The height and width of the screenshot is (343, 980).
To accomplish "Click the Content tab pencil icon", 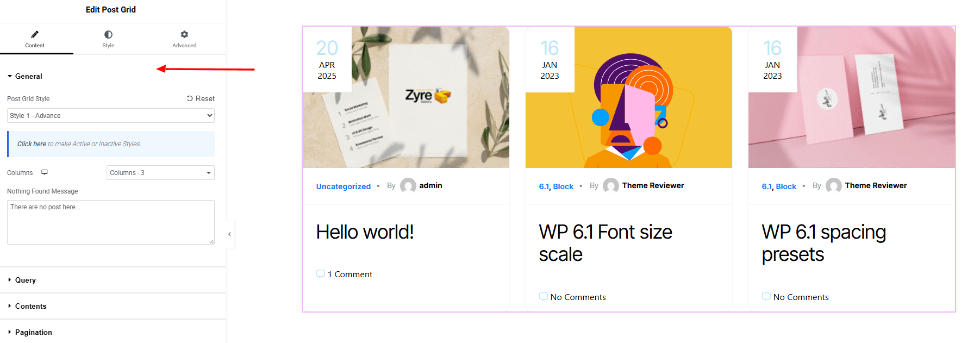I will click(35, 34).
